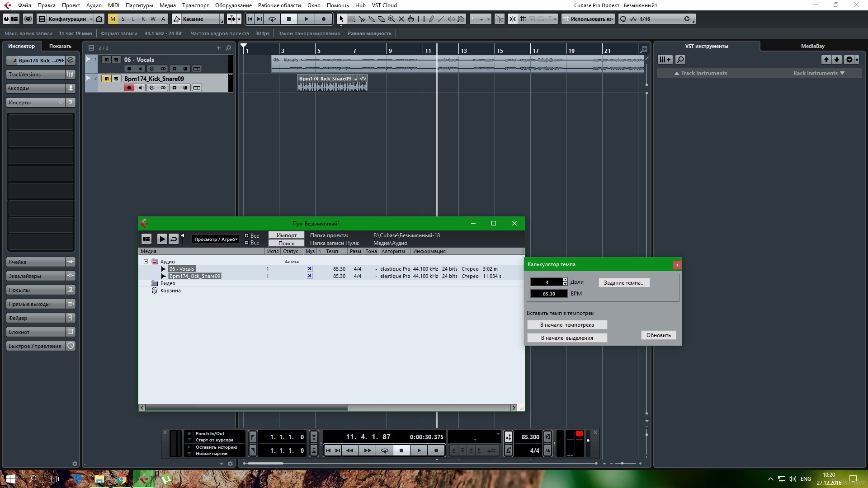This screenshot has width=868, height=488.
Task: Select the Scissors split tool
Action: point(362,19)
